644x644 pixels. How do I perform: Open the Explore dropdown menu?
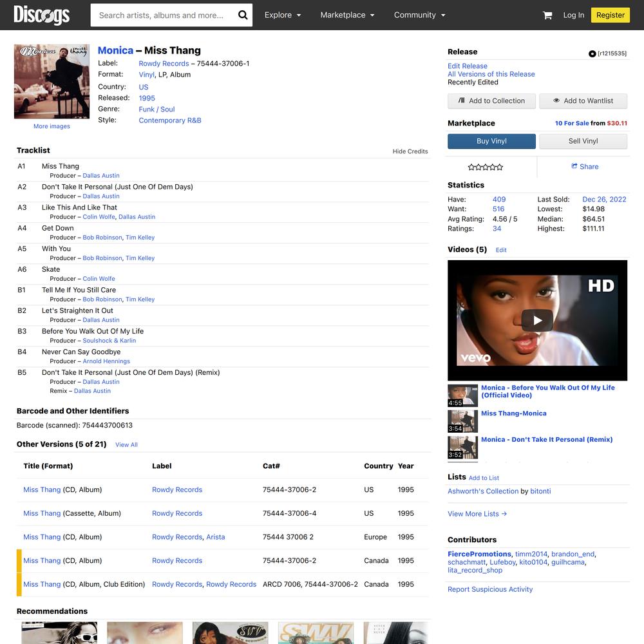283,15
